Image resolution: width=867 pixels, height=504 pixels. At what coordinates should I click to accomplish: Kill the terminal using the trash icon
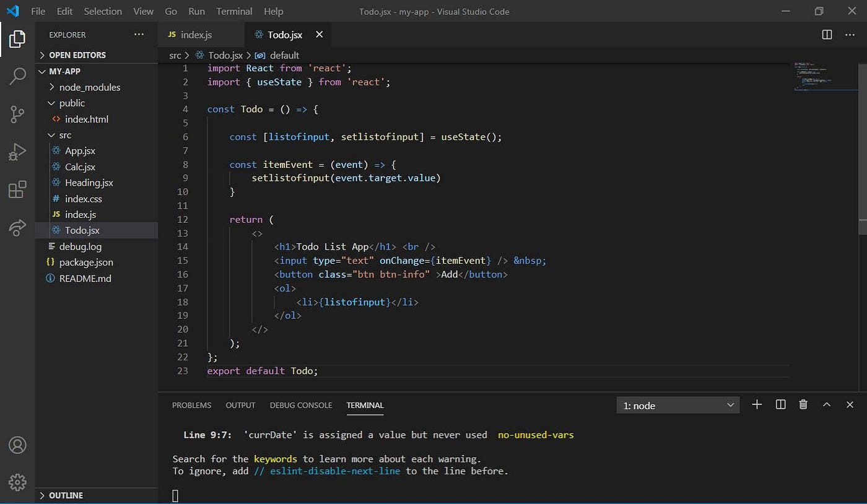point(803,404)
